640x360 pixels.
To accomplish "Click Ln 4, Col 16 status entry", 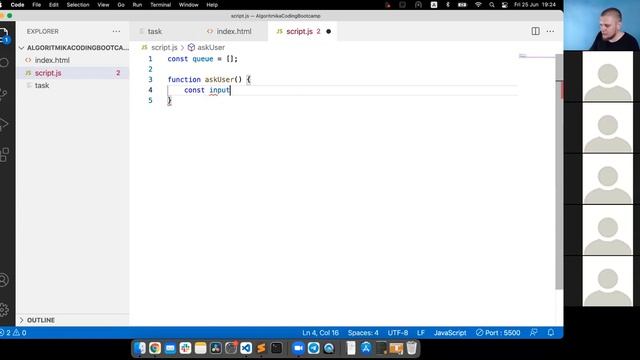I will 320,333.
